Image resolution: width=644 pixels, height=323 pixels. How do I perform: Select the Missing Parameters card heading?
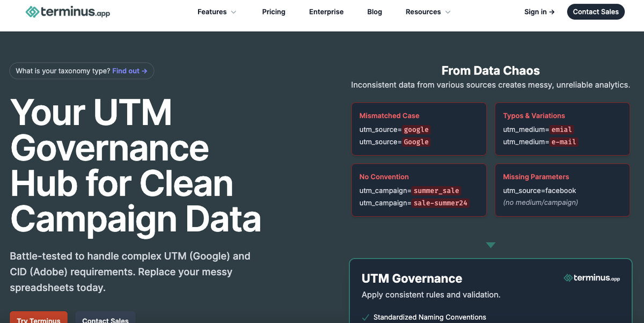(x=536, y=177)
